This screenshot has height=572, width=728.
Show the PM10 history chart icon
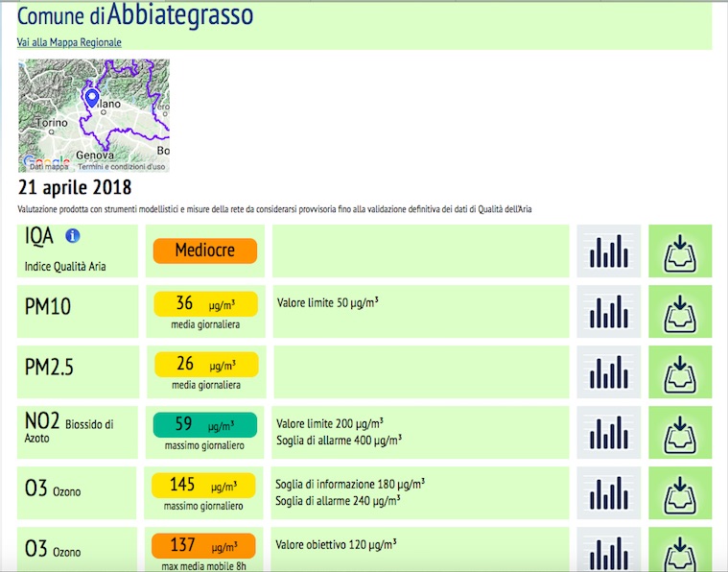point(609,312)
